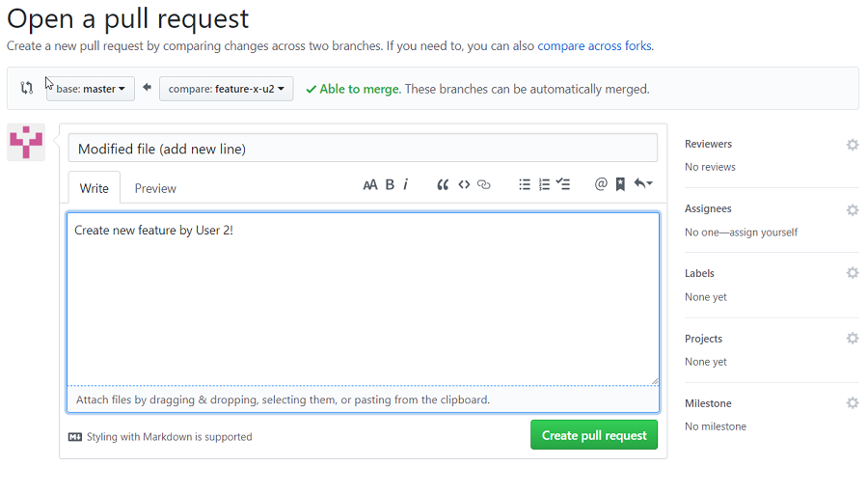Toggle bold text formatting
868x494 pixels.
click(390, 184)
